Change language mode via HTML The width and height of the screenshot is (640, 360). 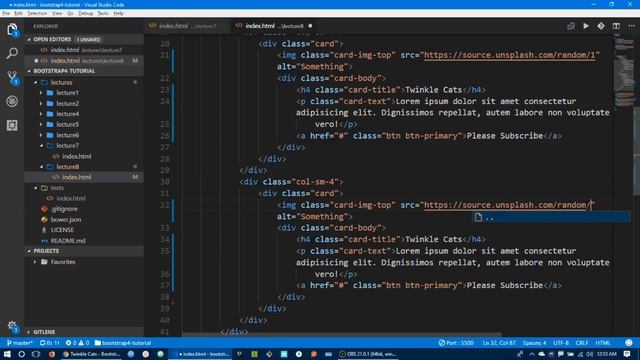pos(603,343)
